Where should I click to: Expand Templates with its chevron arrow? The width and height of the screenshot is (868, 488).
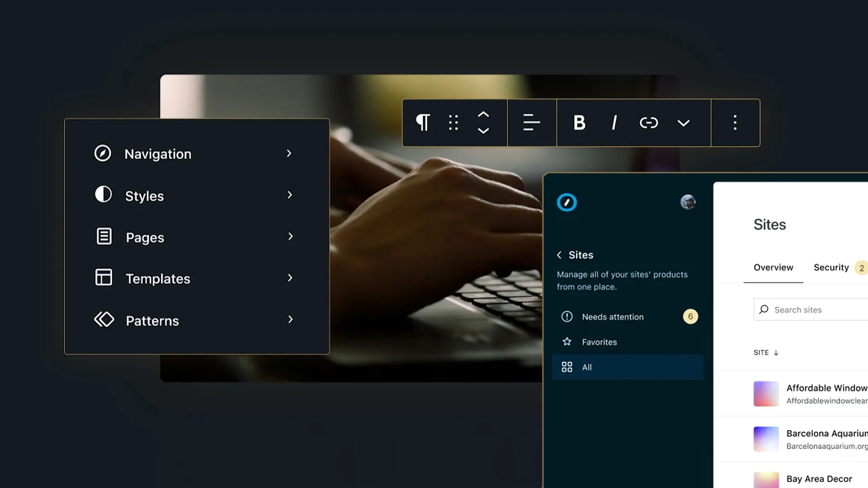290,278
